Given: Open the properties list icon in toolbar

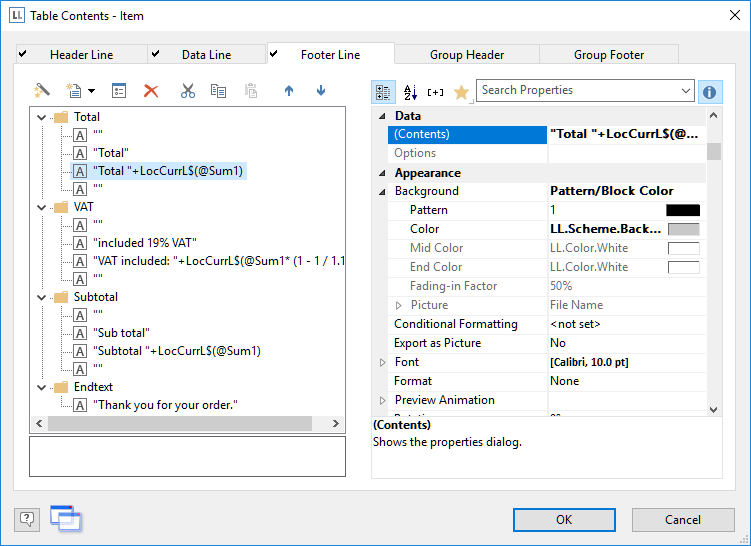Looking at the screenshot, I should [x=119, y=91].
